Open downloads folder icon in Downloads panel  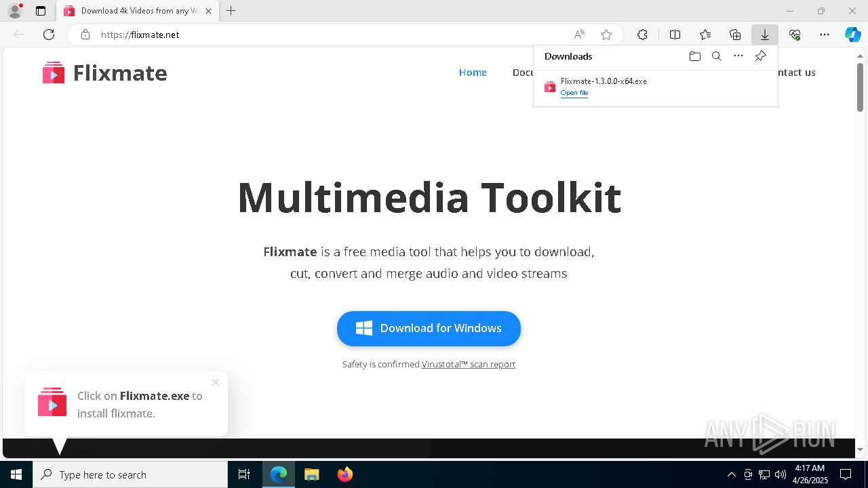click(695, 56)
